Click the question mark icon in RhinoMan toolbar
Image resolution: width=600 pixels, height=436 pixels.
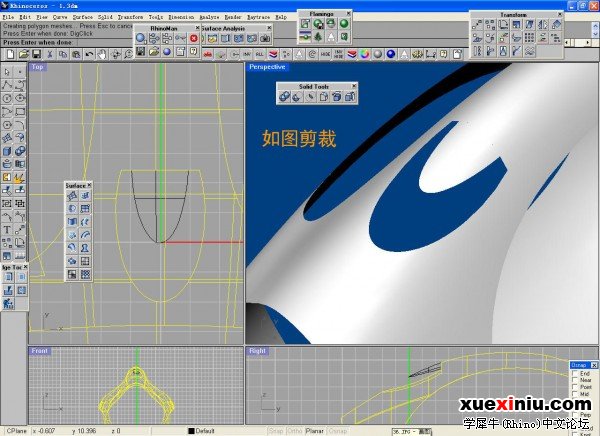pyautogui.click(x=194, y=51)
